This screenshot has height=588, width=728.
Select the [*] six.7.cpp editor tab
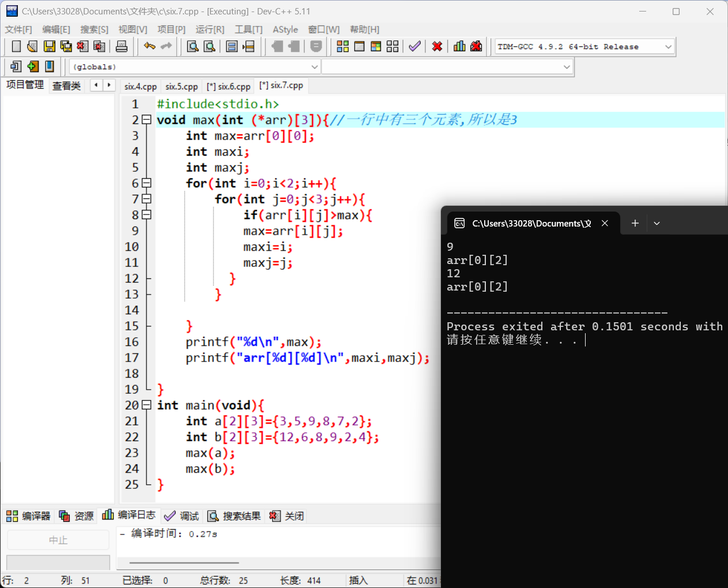tap(281, 85)
